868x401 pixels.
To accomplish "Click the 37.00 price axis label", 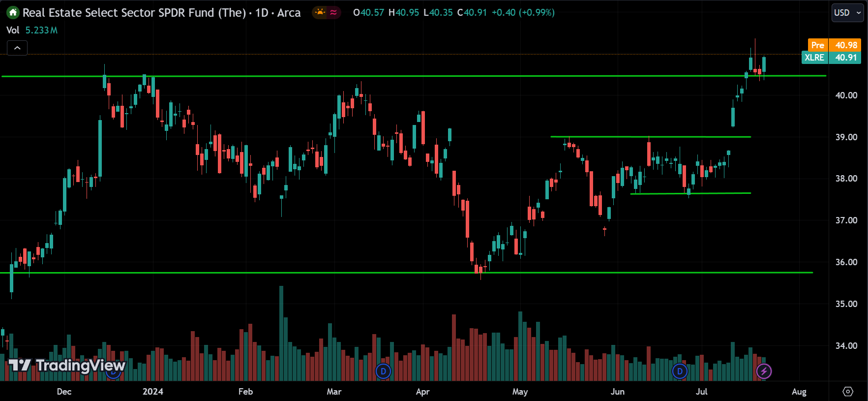I will pos(846,220).
